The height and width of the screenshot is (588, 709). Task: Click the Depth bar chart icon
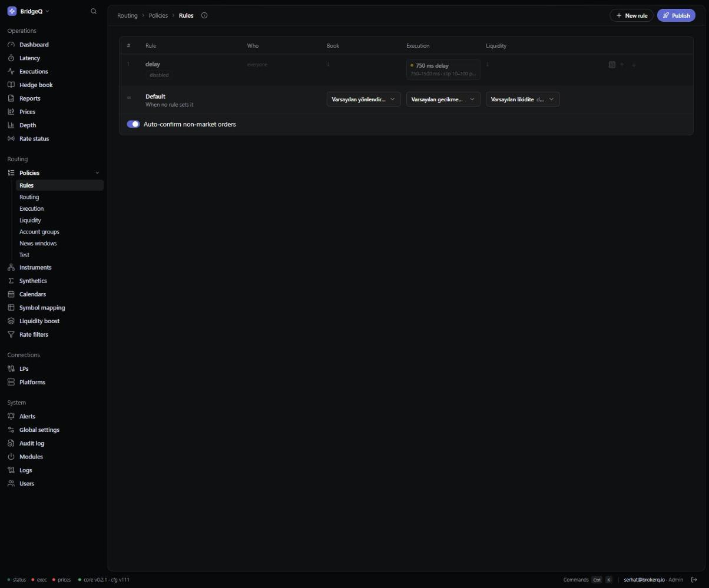(x=11, y=125)
